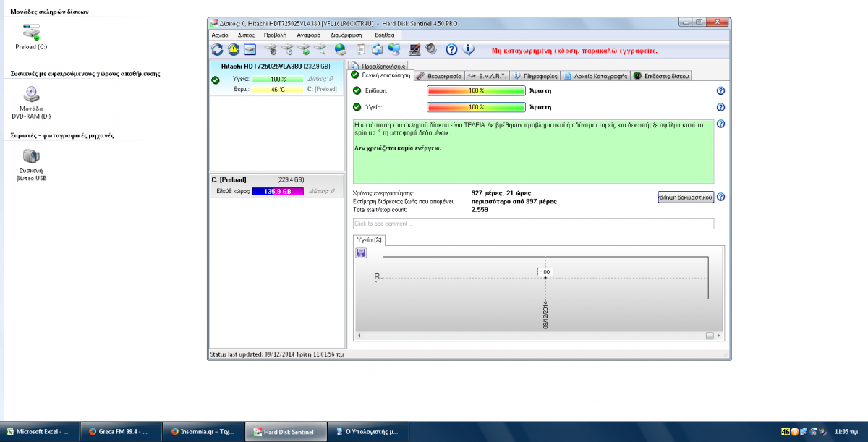Image resolution: width=868 pixels, height=442 pixels.
Task: Click the Preload (C:) drive icon in Explorer
Action: pyautogui.click(x=31, y=31)
